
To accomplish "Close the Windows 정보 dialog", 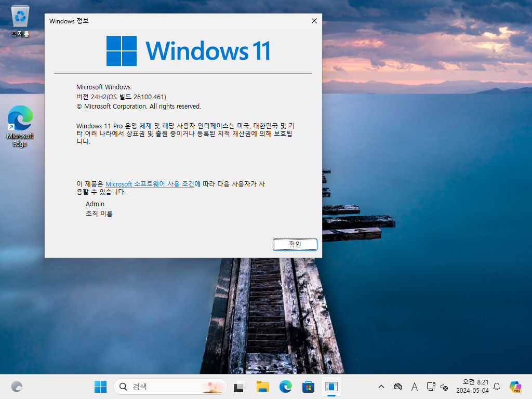I will (314, 21).
